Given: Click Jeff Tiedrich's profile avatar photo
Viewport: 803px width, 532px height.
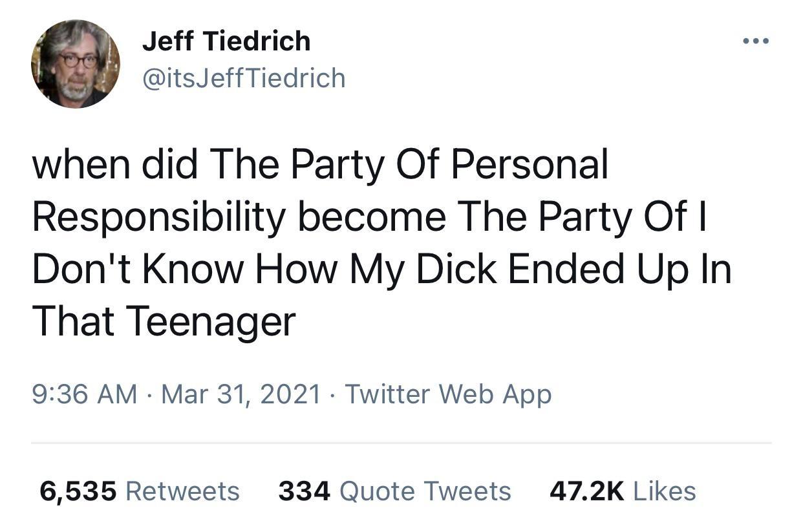Looking at the screenshot, I should 76,64.
